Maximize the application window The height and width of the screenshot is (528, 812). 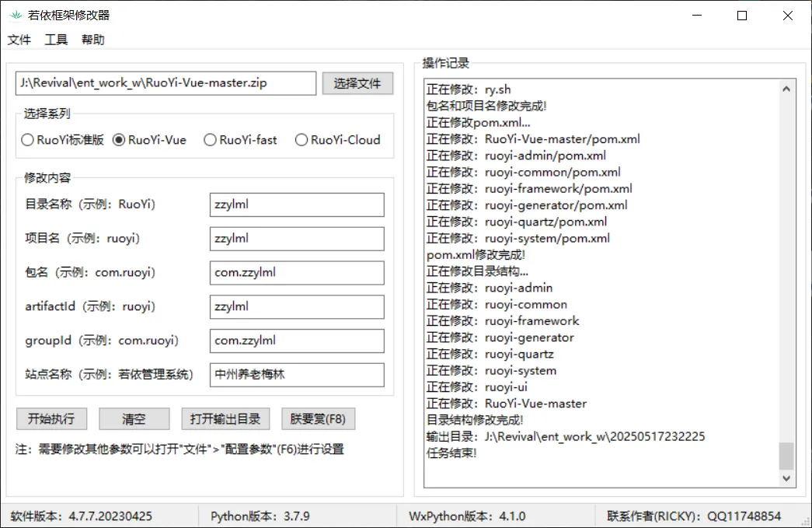pyautogui.click(x=742, y=16)
